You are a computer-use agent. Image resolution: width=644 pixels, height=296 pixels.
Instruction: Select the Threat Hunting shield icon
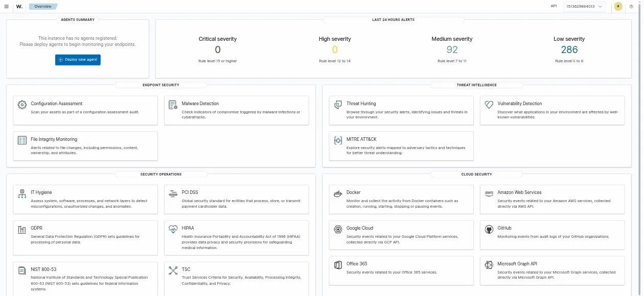click(338, 104)
